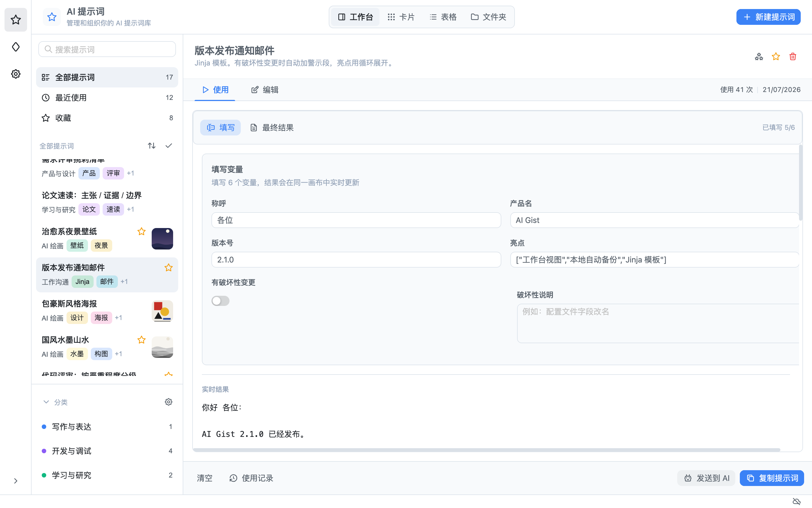Viewport: 812px width, 508px height.
Task: Open 国风水墨山水 prompt
Action: click(107, 347)
